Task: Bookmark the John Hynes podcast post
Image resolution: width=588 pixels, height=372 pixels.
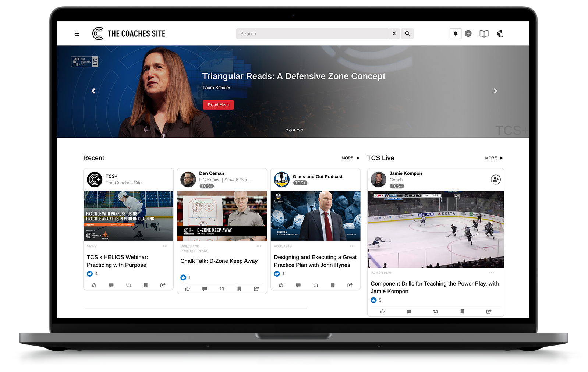Action: 333,285
